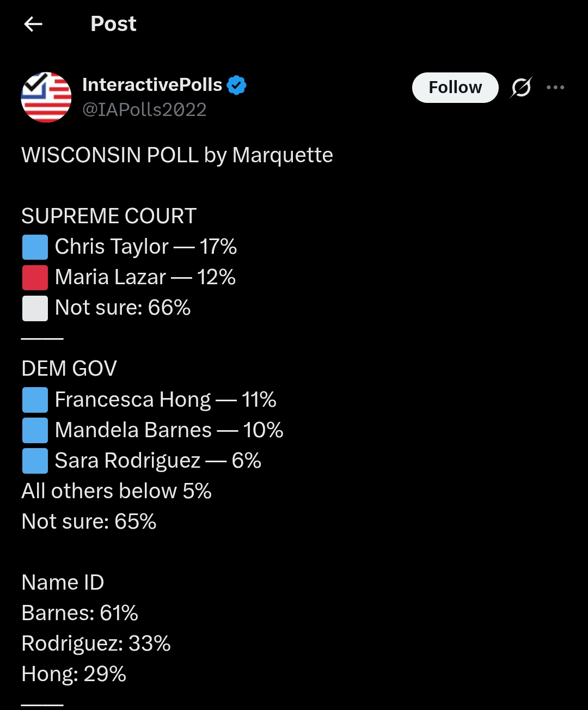Select the 'WISCONSIN POLL by Marquette' line
Screen dimensions: 588x710
pyautogui.click(x=177, y=155)
